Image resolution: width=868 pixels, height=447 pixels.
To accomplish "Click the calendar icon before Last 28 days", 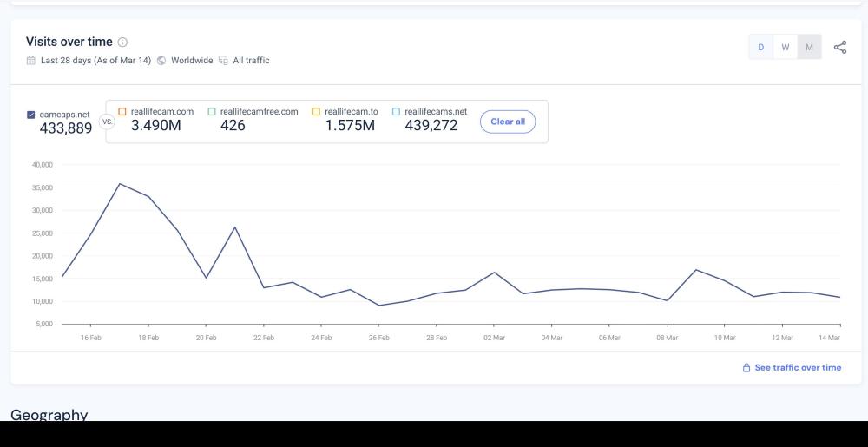I will pyautogui.click(x=31, y=60).
